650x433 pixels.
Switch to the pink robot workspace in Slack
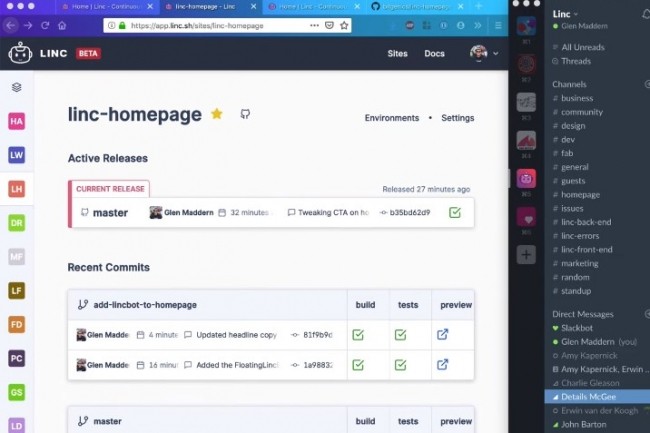click(x=526, y=179)
